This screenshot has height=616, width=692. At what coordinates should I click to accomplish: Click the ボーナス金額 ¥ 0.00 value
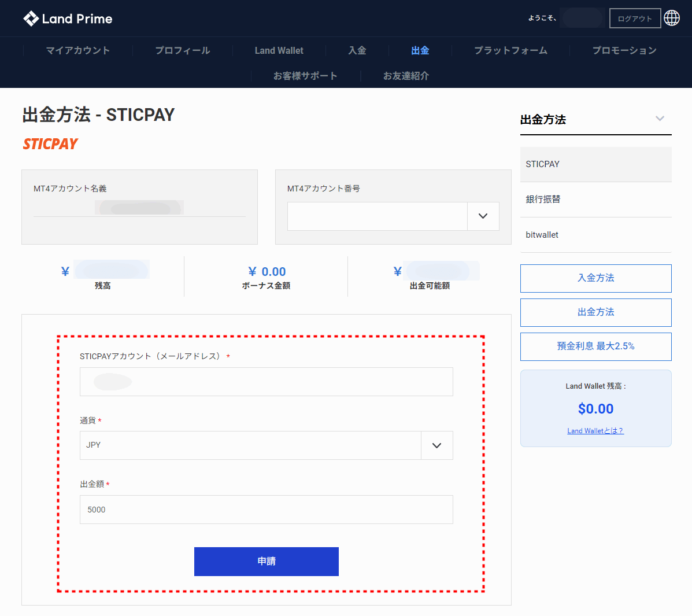[267, 272]
